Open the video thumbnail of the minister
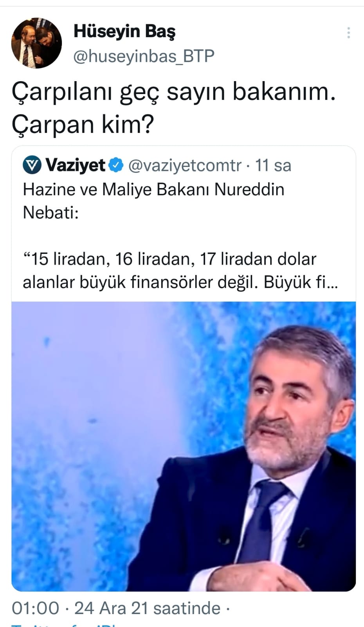 click(184, 446)
